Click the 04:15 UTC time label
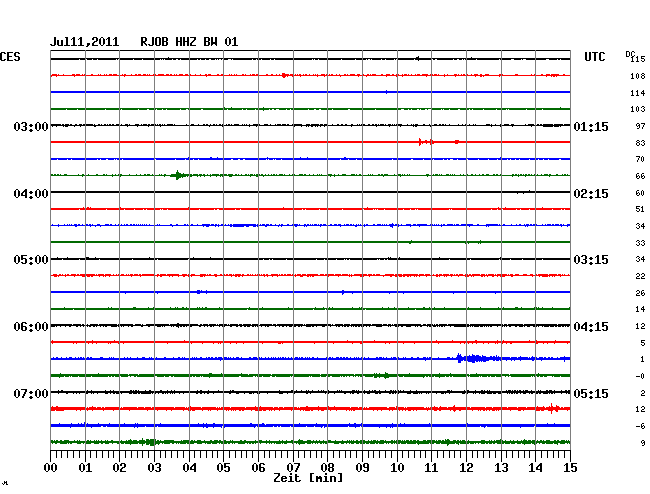The image size is (650, 494). [591, 327]
